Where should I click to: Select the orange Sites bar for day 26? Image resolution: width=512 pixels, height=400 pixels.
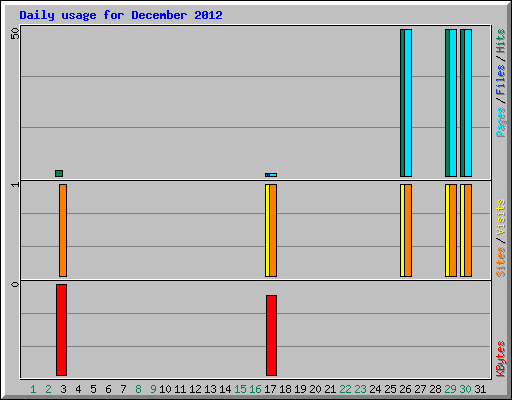pyautogui.click(x=408, y=230)
